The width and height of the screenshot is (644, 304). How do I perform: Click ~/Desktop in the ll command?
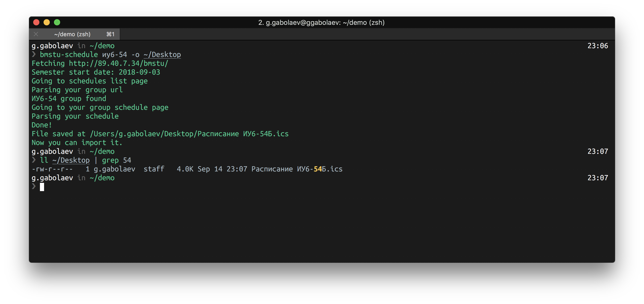click(x=71, y=160)
